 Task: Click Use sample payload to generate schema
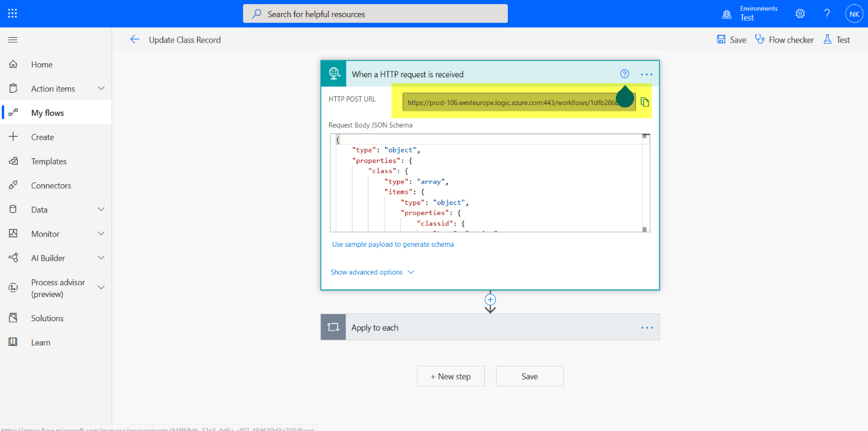(393, 244)
